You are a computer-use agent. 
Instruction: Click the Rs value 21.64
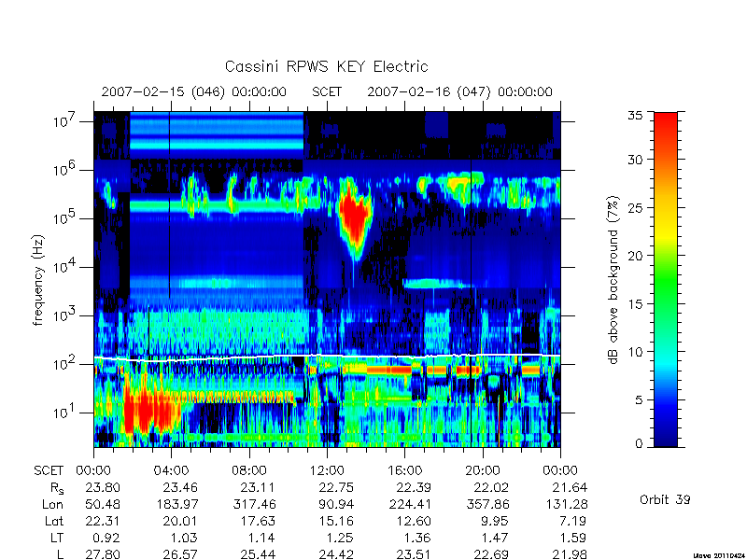click(569, 487)
